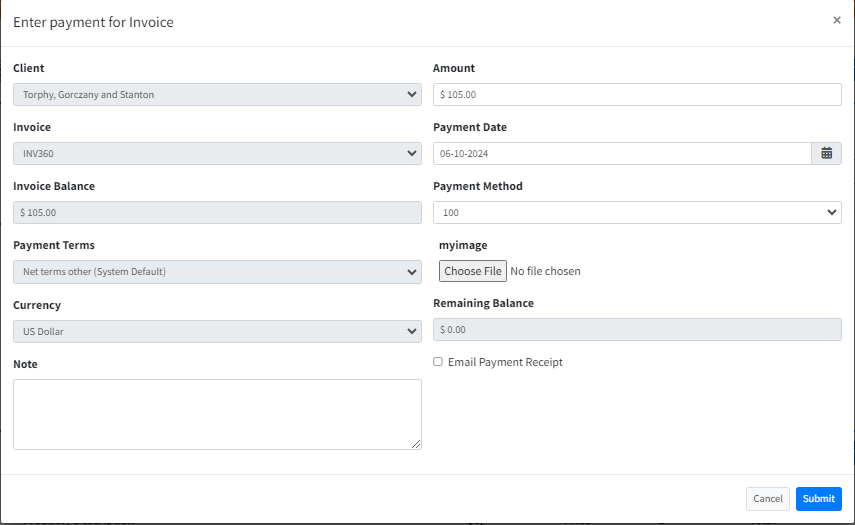Close the payment dialog with the X
The image size is (855, 525).
[836, 20]
